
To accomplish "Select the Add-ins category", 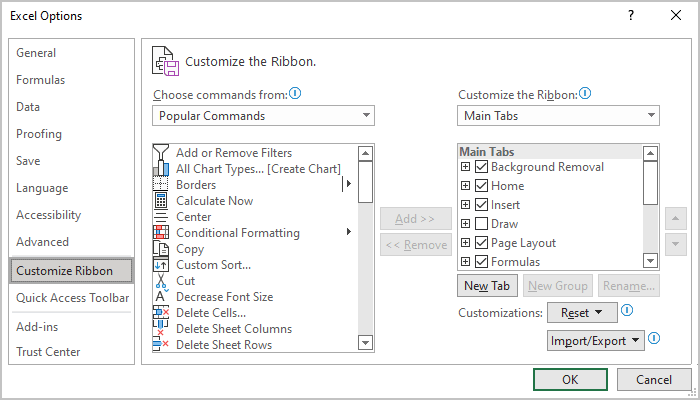I will click(71, 327).
